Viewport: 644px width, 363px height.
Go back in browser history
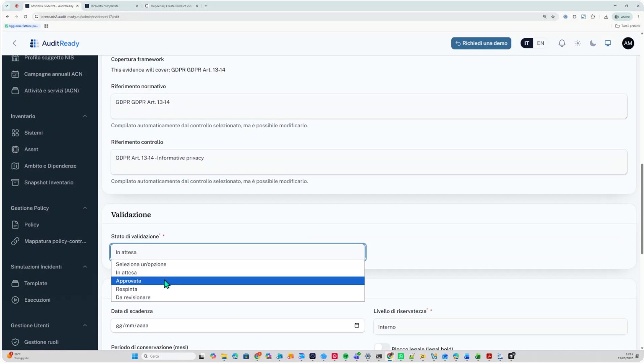pos(8,17)
